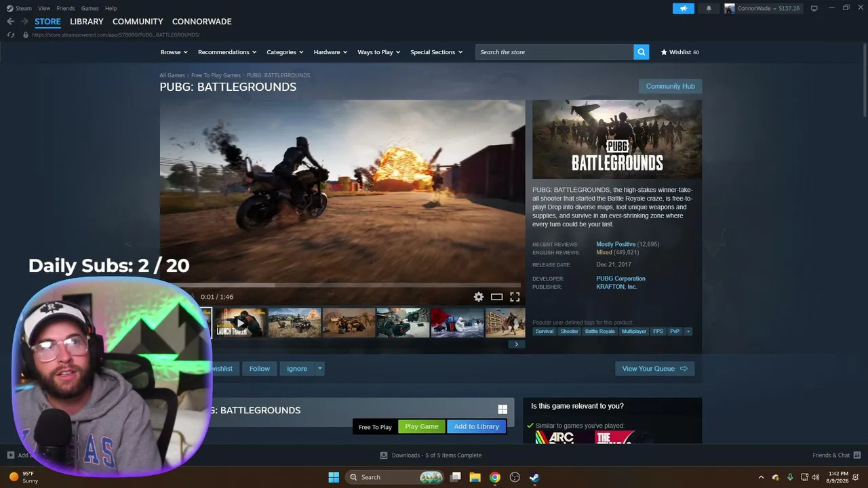Open Friends & Chat
Viewport: 868px width, 488px height.
(836, 455)
